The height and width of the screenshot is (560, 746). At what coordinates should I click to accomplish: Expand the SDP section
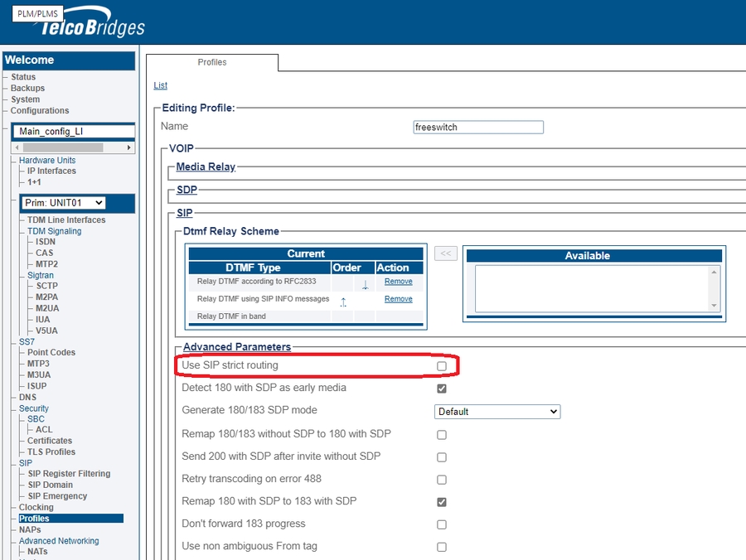point(186,191)
